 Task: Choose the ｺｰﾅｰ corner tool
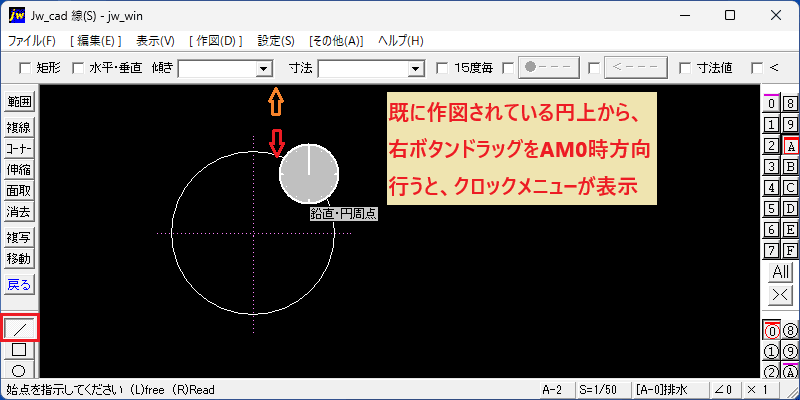(x=19, y=148)
